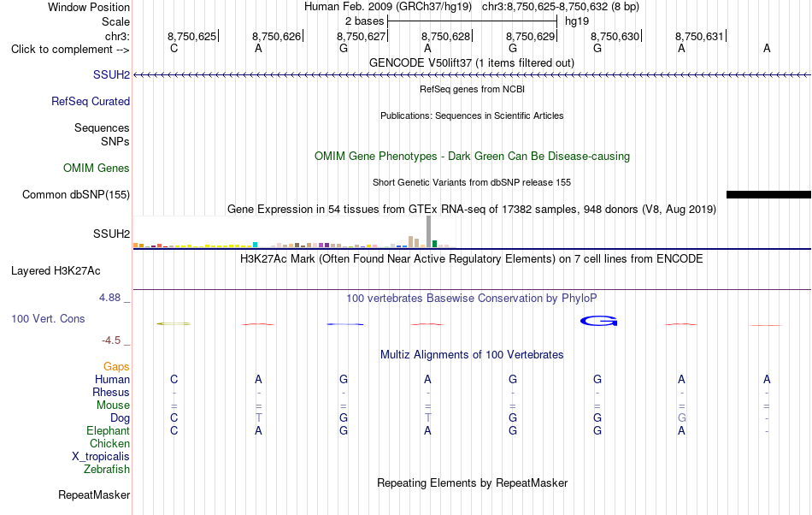Select the Common dbSNP(155) track label

point(76,194)
